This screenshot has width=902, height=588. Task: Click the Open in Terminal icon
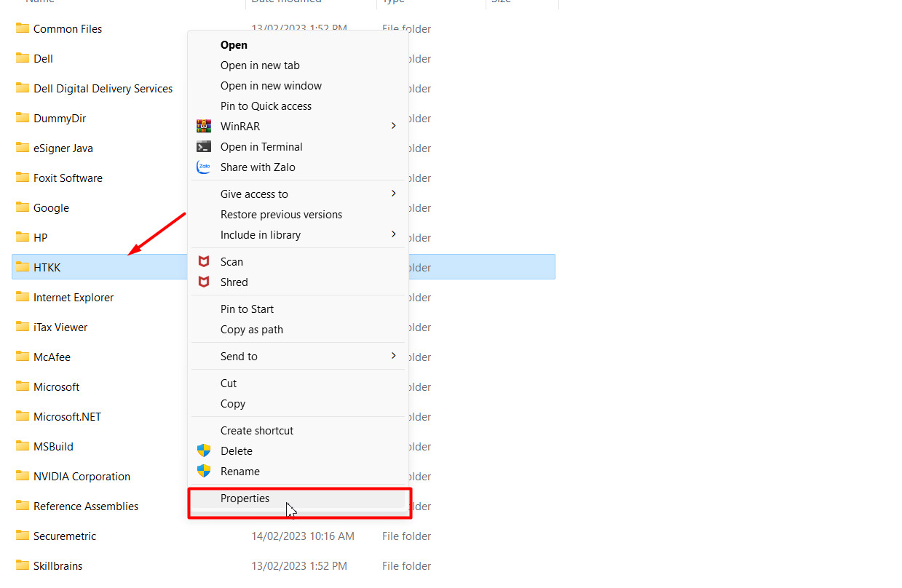(x=204, y=146)
